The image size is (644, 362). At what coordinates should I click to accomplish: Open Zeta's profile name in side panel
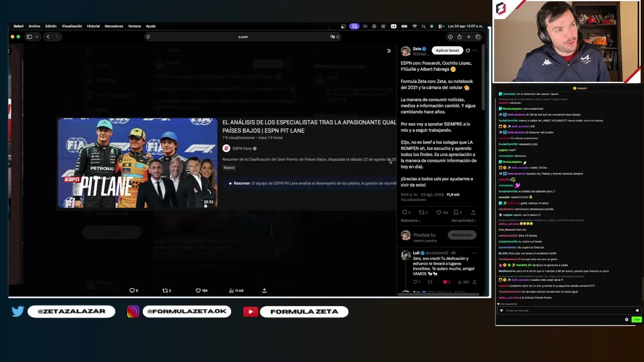pyautogui.click(x=417, y=49)
